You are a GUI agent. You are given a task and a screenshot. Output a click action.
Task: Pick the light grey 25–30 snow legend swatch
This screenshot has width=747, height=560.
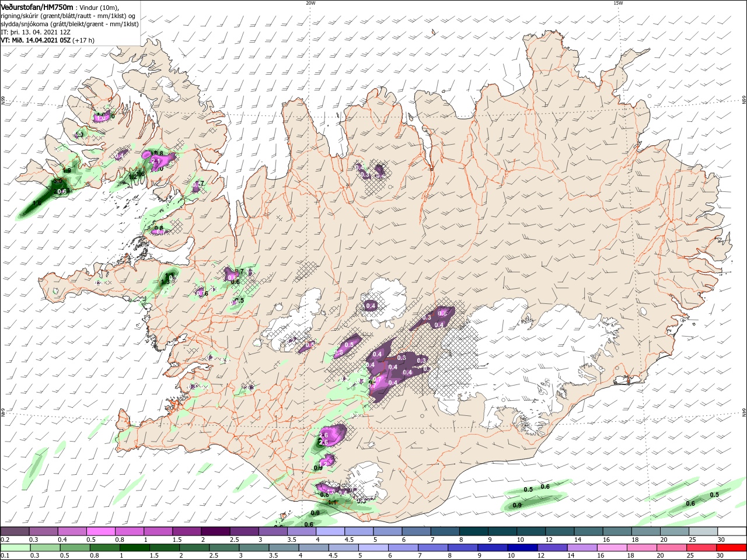pyautogui.click(x=703, y=531)
